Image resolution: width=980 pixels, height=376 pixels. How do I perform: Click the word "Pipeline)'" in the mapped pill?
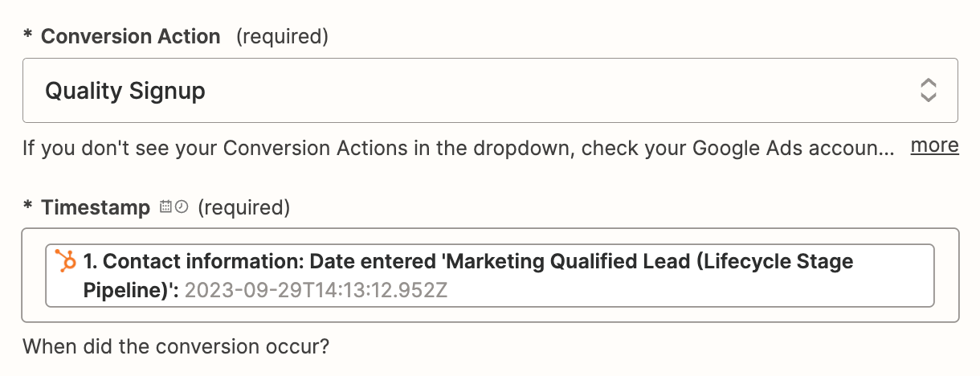(x=129, y=290)
